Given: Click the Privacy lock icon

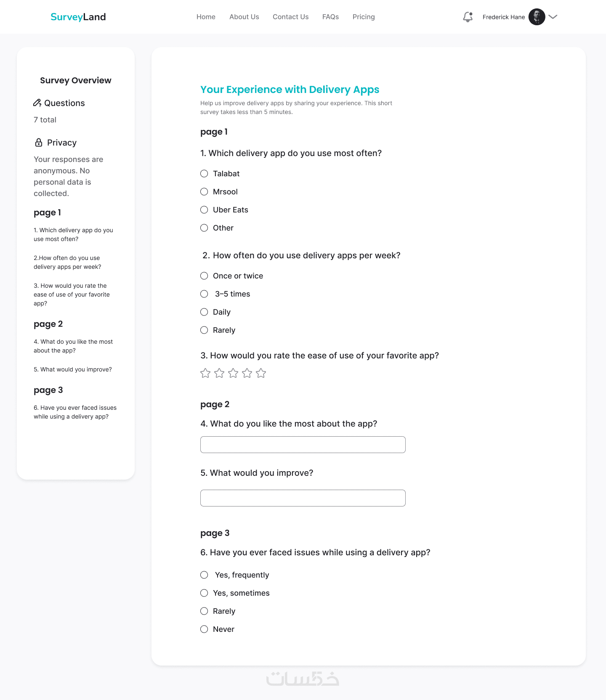Looking at the screenshot, I should (39, 143).
